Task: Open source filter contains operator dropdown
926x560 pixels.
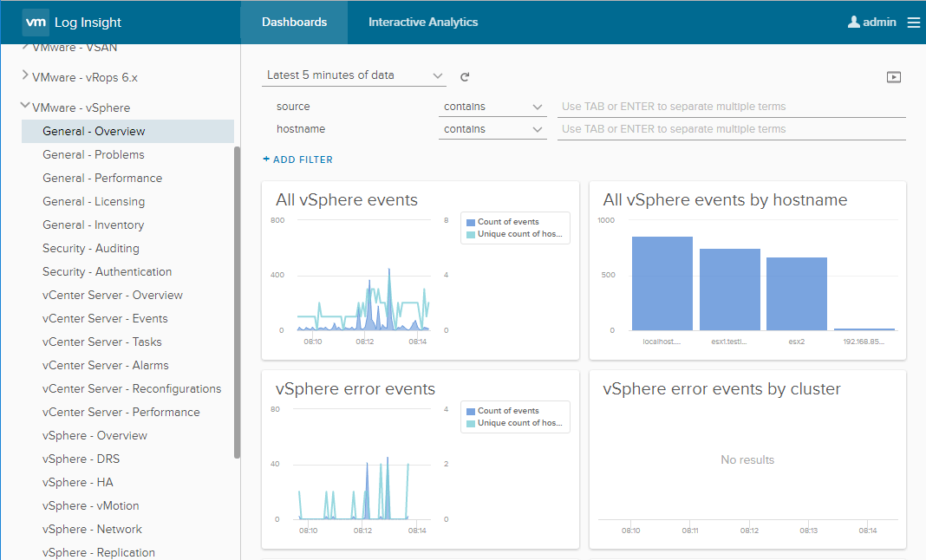Action: [x=492, y=107]
